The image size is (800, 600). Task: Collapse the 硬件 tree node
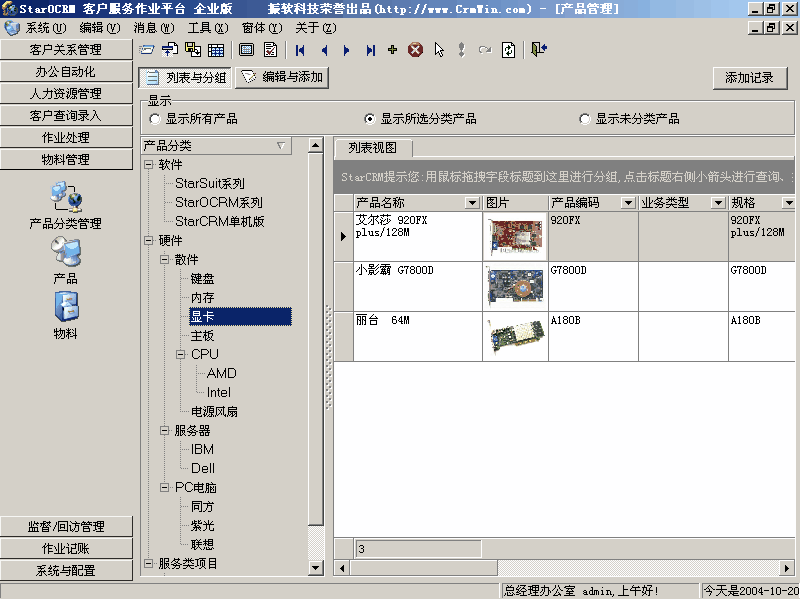148,240
